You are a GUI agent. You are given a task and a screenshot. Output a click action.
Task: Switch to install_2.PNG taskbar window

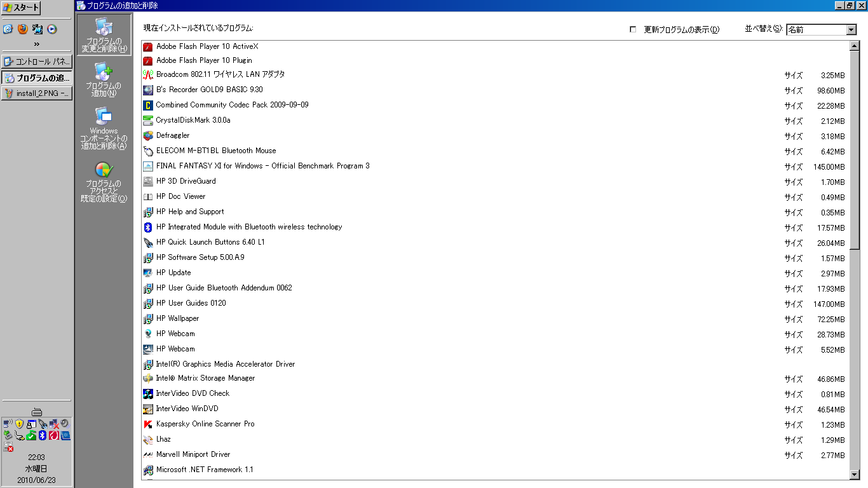[37, 93]
